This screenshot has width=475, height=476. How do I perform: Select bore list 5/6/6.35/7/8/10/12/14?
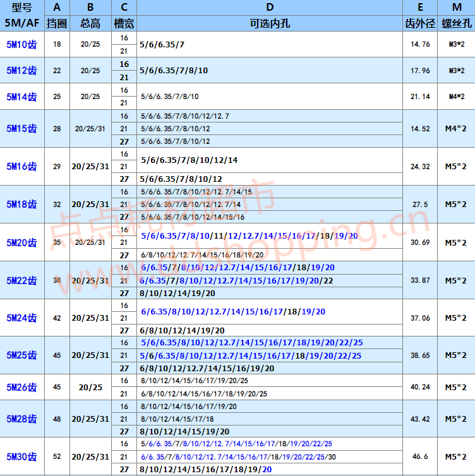click(189, 160)
